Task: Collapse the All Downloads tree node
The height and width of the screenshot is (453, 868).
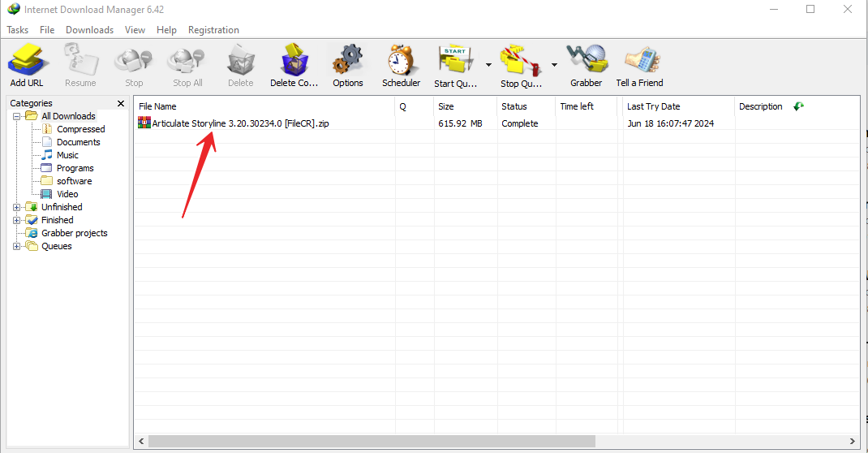Action: pyautogui.click(x=16, y=116)
